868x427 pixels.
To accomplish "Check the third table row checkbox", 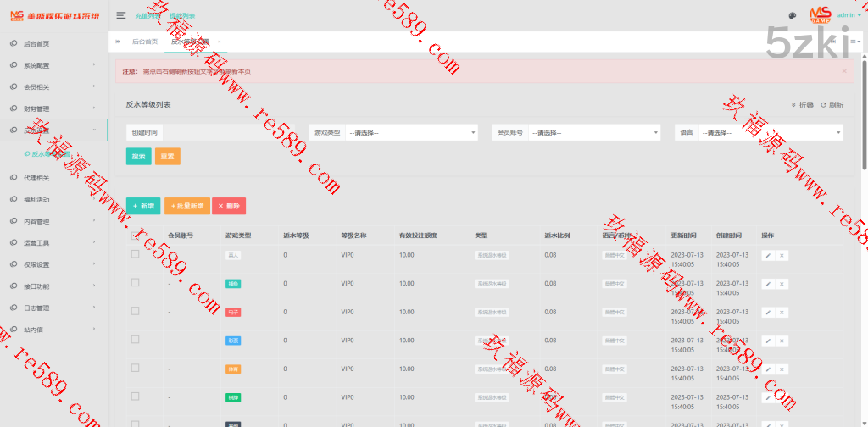I will [135, 312].
